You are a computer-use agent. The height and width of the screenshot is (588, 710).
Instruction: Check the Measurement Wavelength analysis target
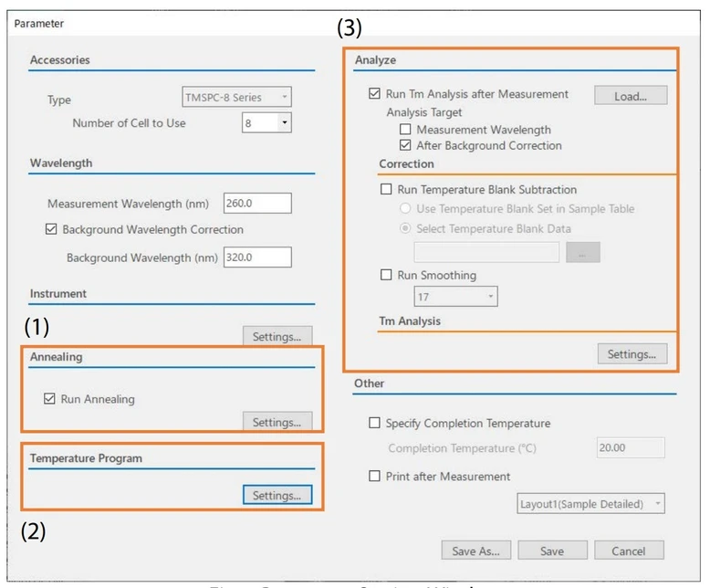[406, 131]
